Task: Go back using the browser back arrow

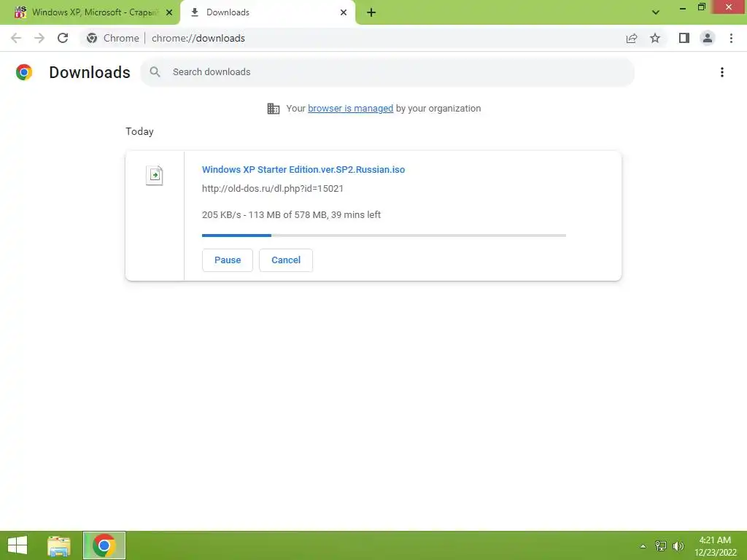Action: click(x=16, y=38)
